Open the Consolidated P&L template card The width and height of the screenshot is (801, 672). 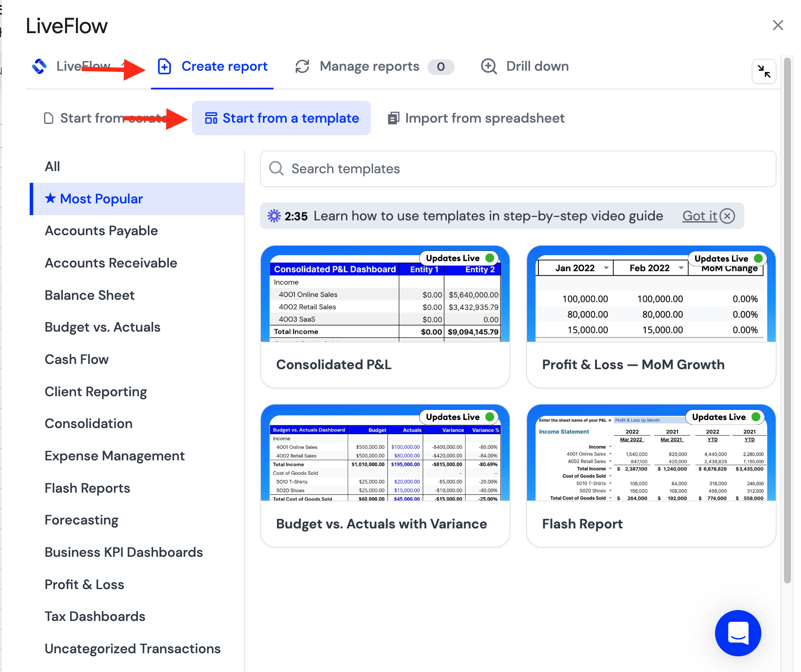385,316
